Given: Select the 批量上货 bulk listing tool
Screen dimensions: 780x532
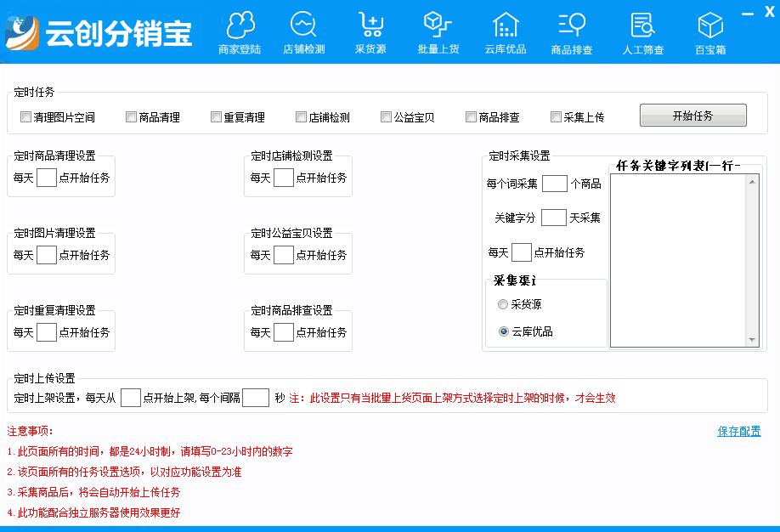Looking at the screenshot, I should click(437, 31).
